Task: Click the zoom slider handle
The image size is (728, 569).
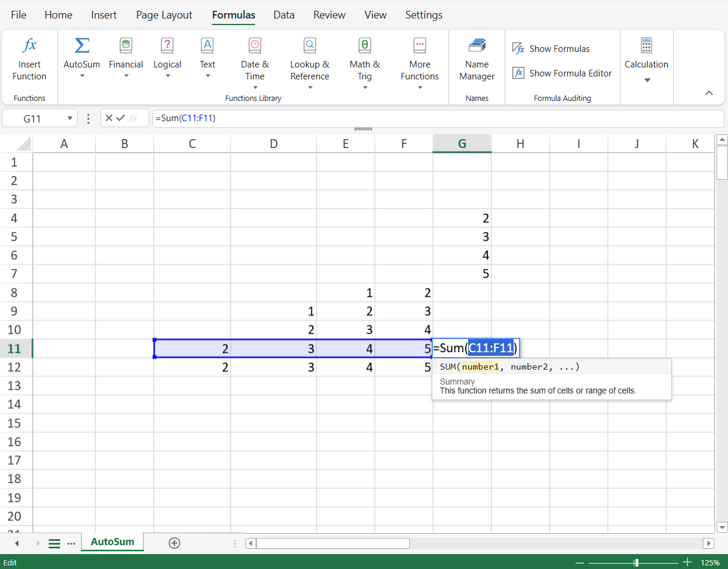Action: [637, 562]
